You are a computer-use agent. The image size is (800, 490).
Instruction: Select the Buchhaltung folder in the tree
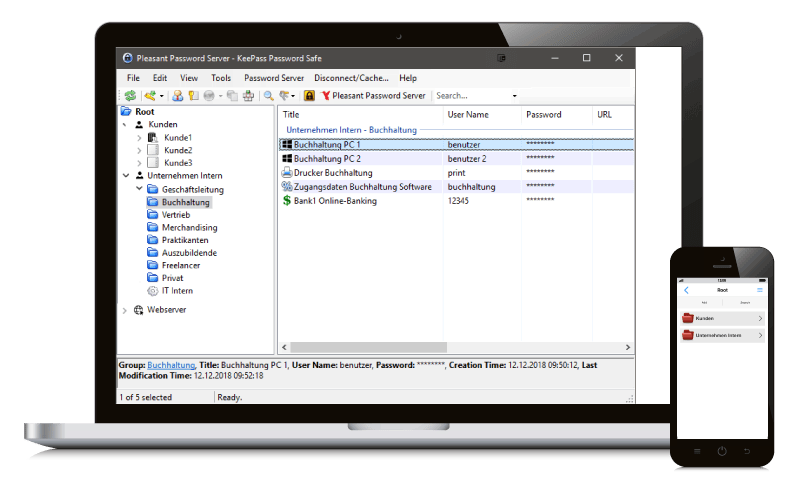click(x=186, y=202)
